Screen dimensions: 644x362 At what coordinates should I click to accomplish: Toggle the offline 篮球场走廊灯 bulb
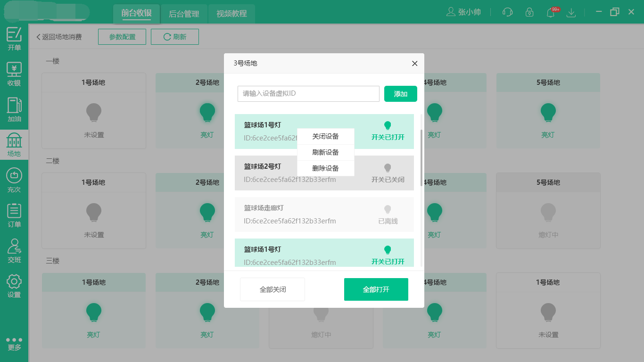[x=388, y=209]
